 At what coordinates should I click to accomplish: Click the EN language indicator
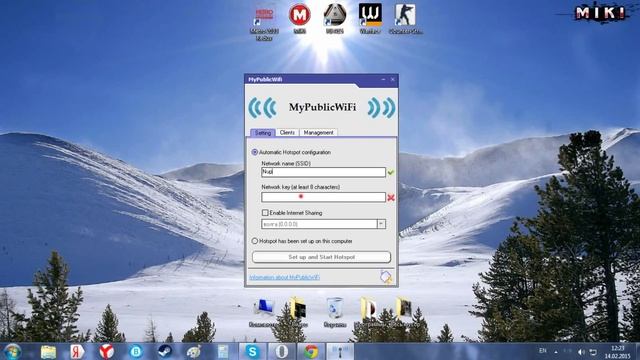[542, 351]
